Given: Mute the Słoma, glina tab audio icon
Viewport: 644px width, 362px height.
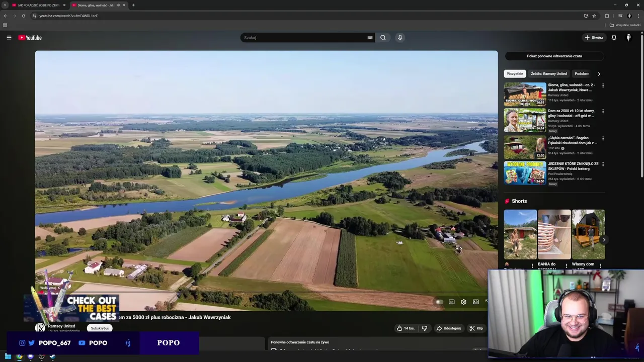Looking at the screenshot, I should coord(118,5).
